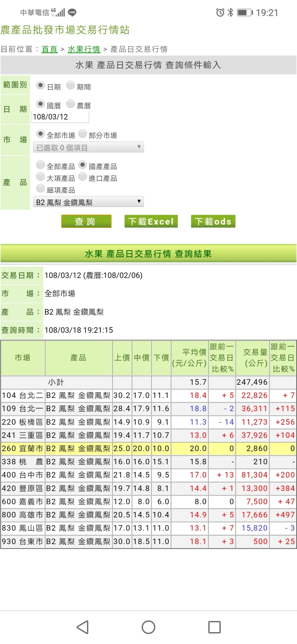
Task: Click the 台中市 volume value 81,304
Action: click(x=255, y=475)
